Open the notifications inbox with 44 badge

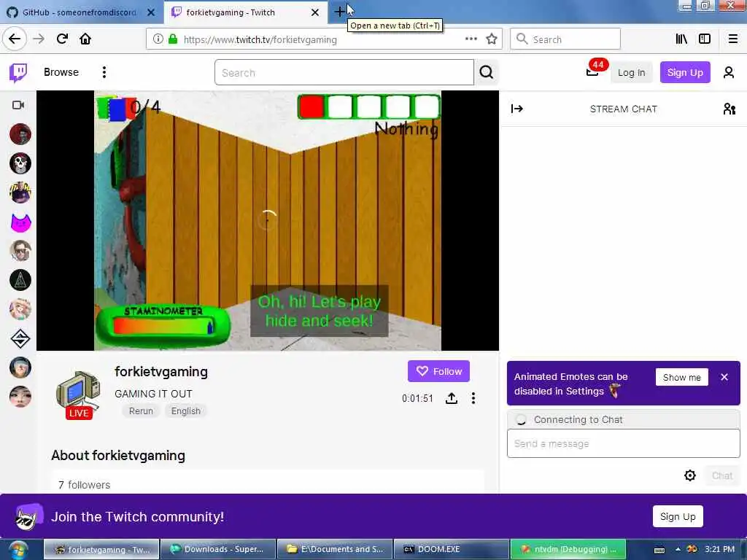pyautogui.click(x=592, y=72)
